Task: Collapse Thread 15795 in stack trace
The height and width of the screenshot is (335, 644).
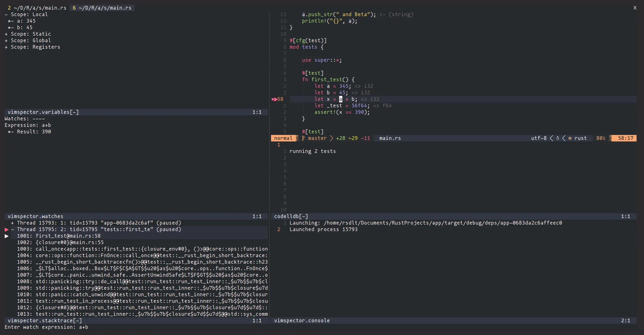Action: click(12, 230)
